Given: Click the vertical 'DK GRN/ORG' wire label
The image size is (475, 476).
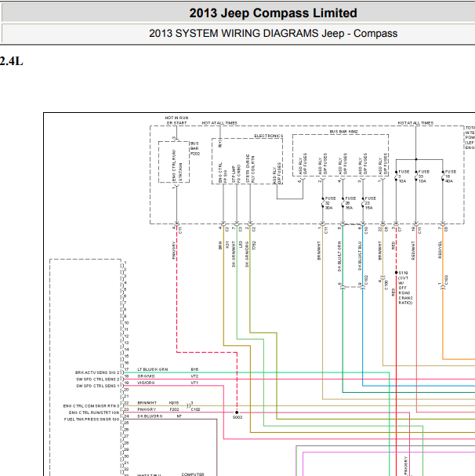Looking at the screenshot, I should tap(247, 254).
